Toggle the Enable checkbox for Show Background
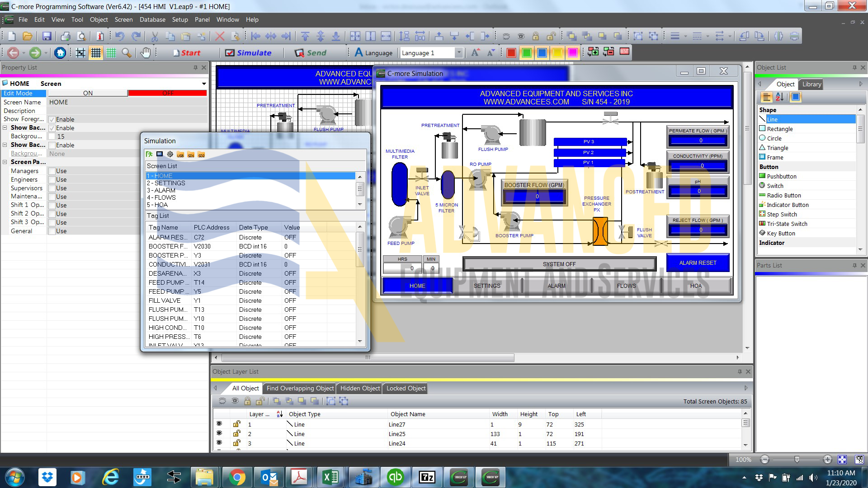Image resolution: width=868 pixels, height=488 pixels. pos(52,128)
